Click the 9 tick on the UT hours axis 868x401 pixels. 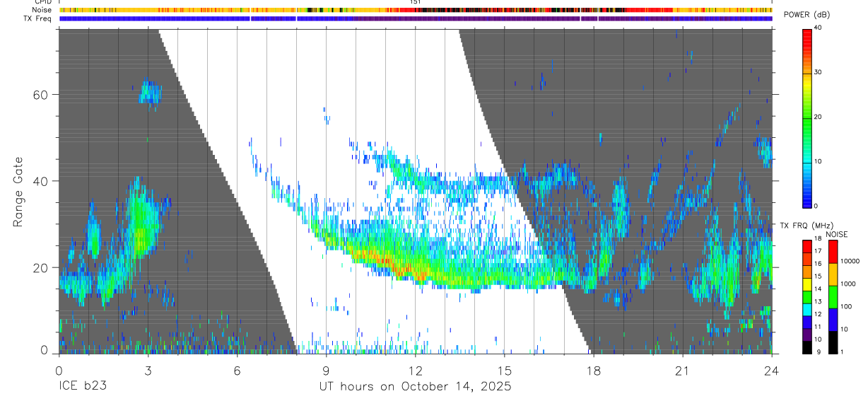(326, 370)
